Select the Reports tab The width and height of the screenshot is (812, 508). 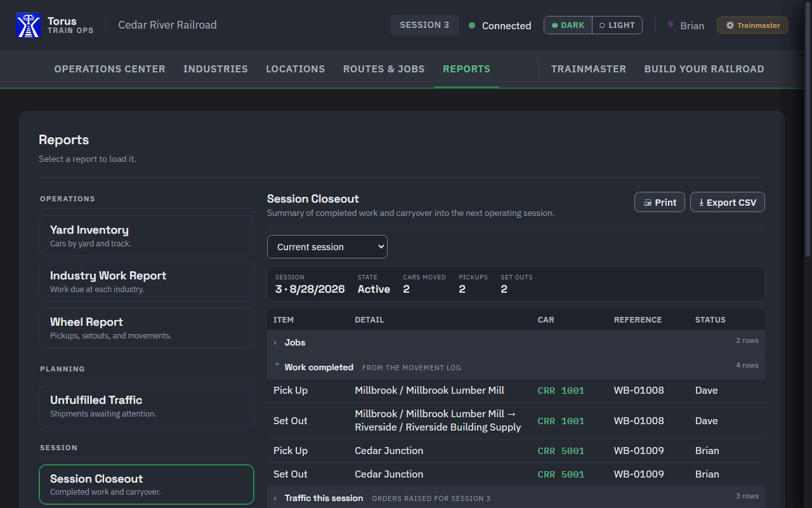tap(466, 69)
